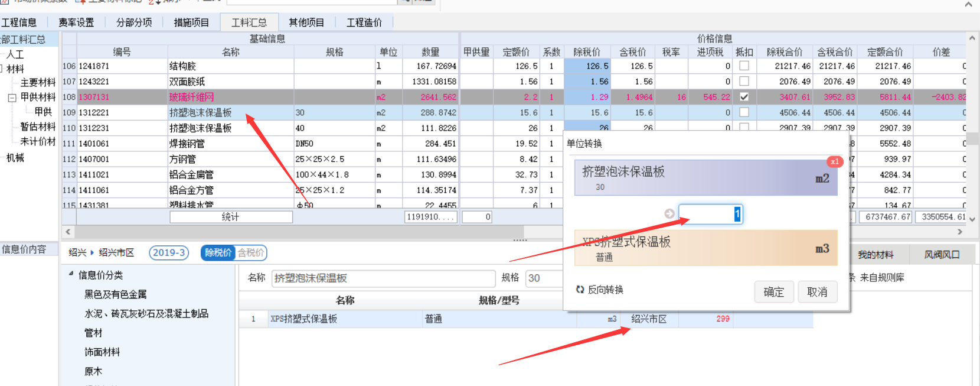
Task: Switch to 我的材料 tab
Action: [x=876, y=255]
